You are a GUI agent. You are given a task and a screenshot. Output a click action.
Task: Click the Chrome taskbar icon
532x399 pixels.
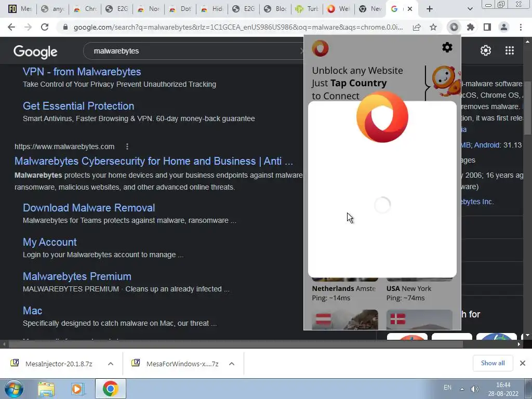(x=110, y=389)
